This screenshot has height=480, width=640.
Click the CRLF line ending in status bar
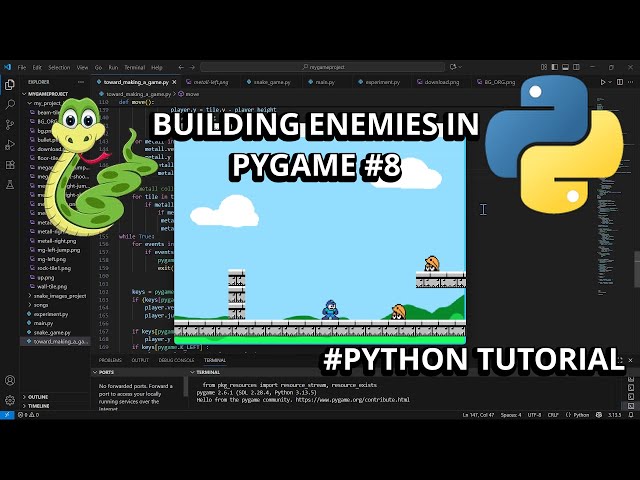pyautogui.click(x=553, y=415)
